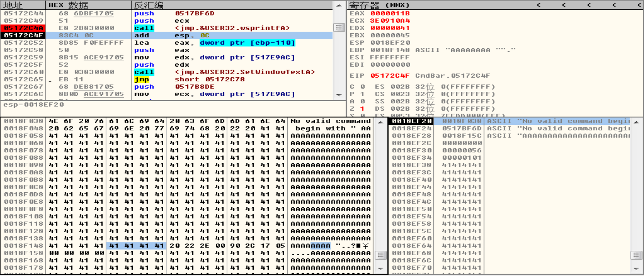Click hex dump pane scroll down arrow

tap(380, 268)
